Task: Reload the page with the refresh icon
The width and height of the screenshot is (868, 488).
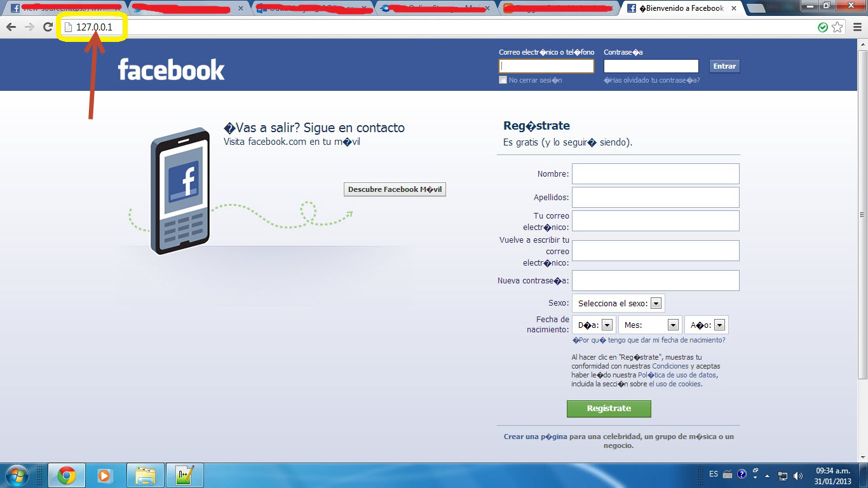Action: [48, 27]
